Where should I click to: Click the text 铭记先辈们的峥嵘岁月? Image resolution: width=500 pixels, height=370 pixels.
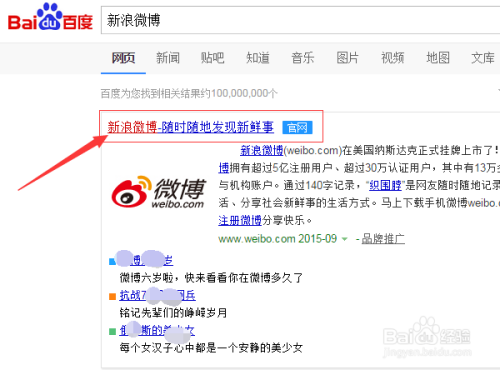click(x=173, y=313)
